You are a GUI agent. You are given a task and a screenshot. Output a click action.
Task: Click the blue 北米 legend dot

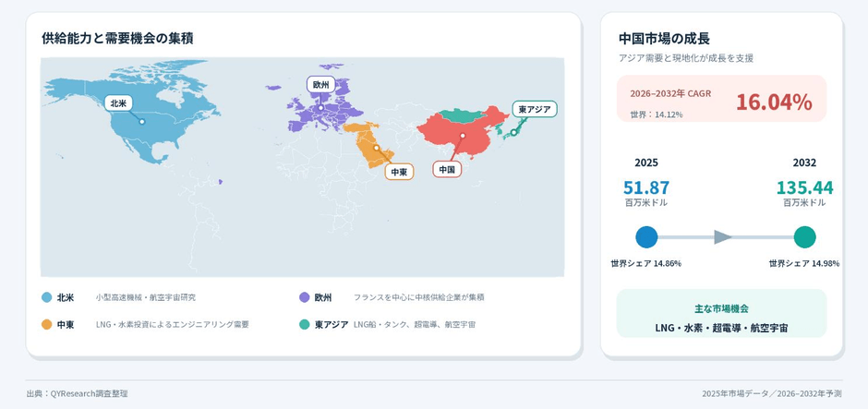[47, 298]
